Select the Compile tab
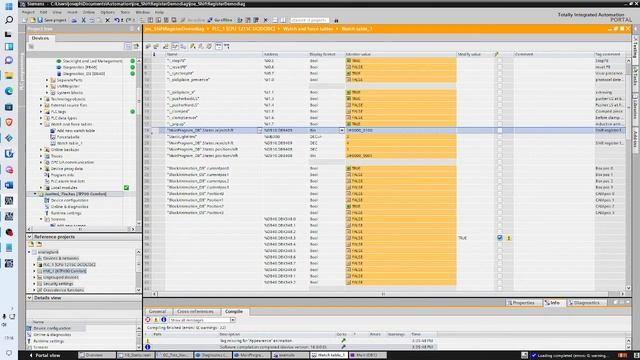 coord(234,311)
